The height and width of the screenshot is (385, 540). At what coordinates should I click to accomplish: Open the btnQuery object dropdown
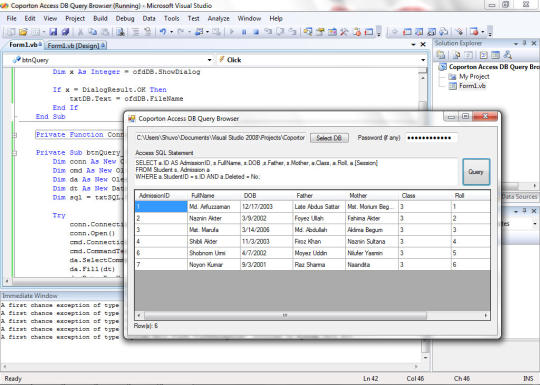(x=209, y=60)
